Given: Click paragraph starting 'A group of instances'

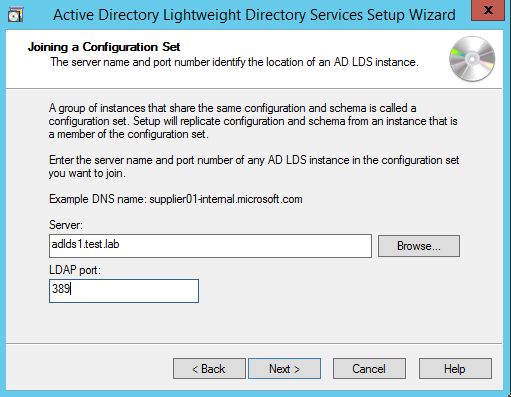Looking at the screenshot, I should click(253, 121).
